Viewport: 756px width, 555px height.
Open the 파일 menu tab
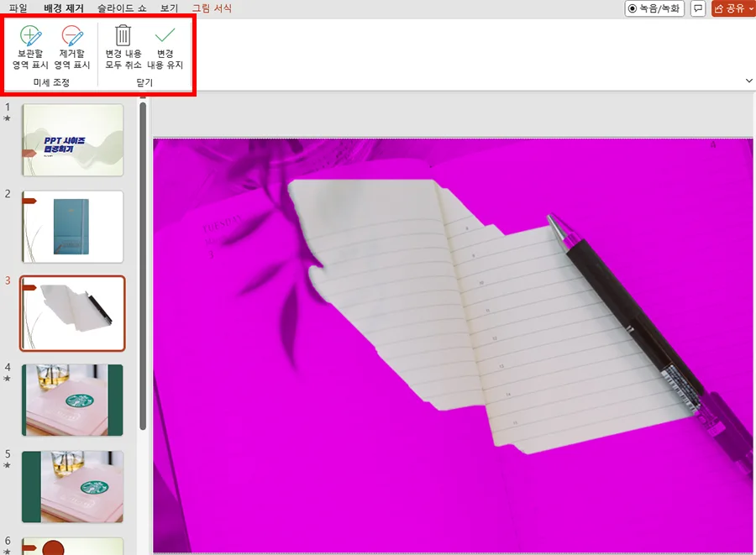tap(18, 8)
